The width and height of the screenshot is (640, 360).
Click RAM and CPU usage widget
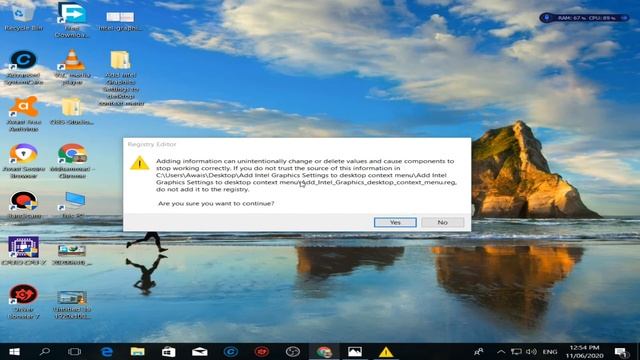[x=584, y=18]
